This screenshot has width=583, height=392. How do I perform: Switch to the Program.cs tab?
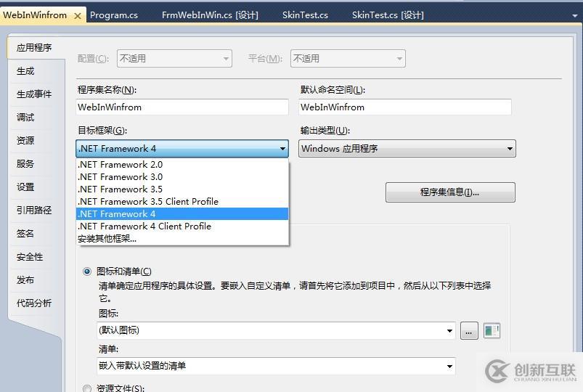114,15
